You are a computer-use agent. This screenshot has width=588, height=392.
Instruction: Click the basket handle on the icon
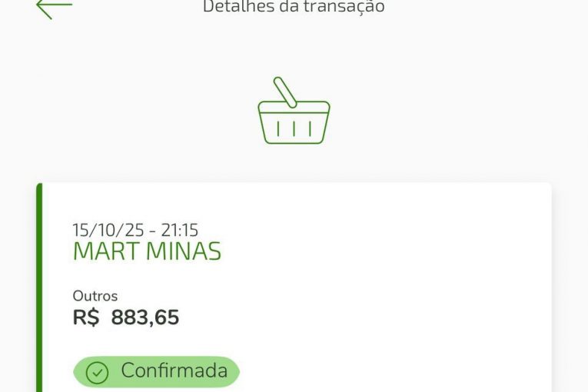pyautogui.click(x=286, y=91)
